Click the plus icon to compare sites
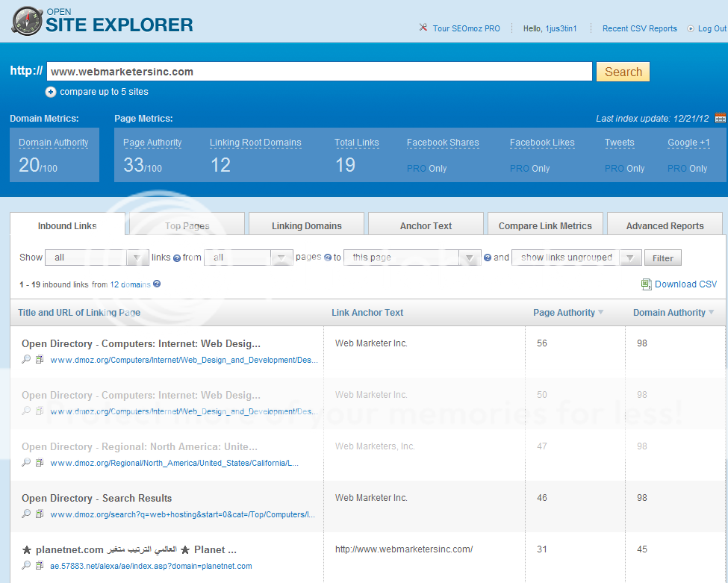The width and height of the screenshot is (728, 583). click(x=51, y=92)
